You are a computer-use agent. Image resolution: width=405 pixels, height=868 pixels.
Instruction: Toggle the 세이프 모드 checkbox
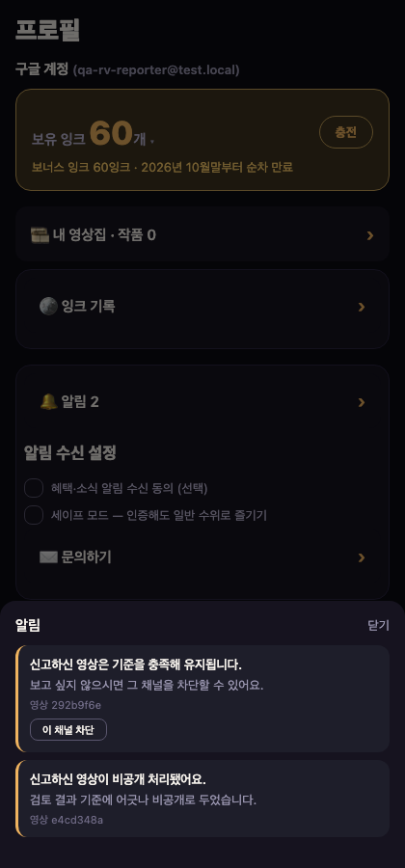[34, 515]
